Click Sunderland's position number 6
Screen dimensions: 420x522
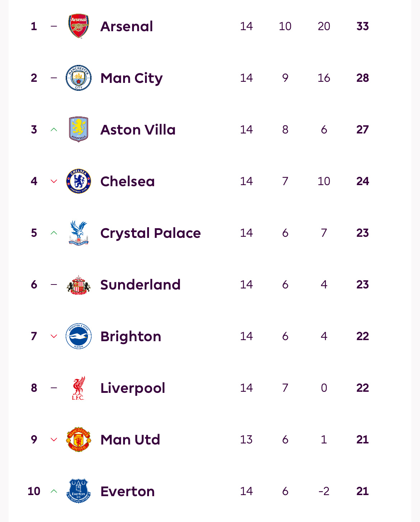click(x=34, y=284)
